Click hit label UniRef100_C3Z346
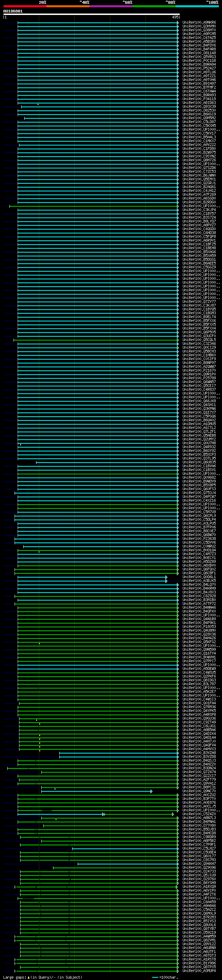The image size is (222, 980). pyautogui.click(x=199, y=343)
